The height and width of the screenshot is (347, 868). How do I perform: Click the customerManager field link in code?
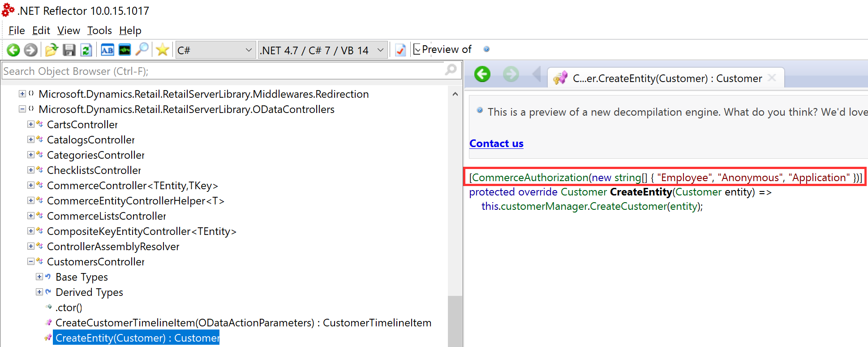click(543, 206)
